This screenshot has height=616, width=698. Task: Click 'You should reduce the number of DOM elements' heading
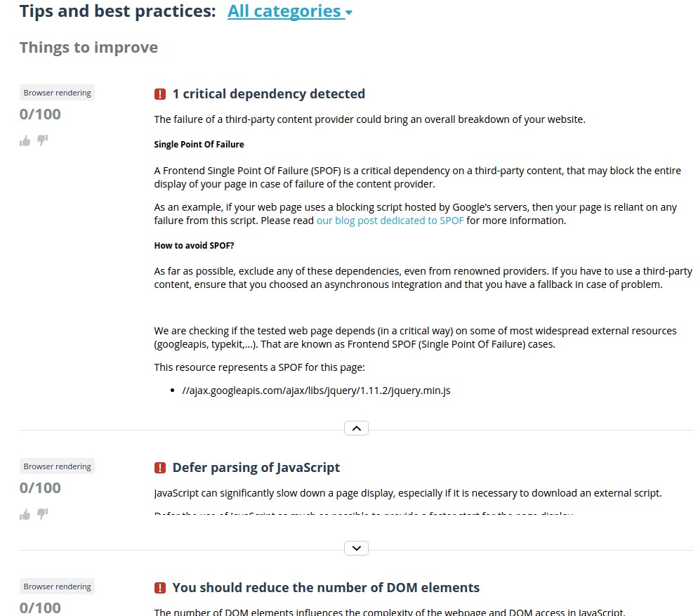[326, 588]
